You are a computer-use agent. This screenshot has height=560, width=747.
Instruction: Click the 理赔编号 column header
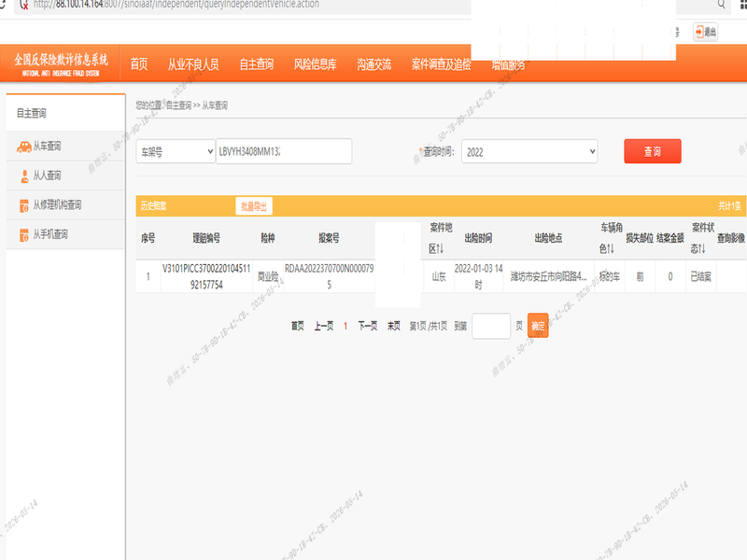(206, 238)
